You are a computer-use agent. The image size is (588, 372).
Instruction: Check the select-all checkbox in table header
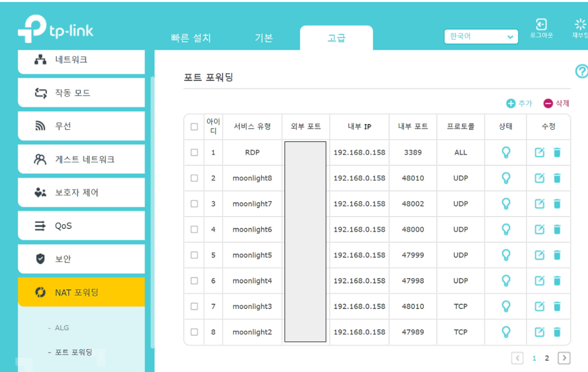point(194,127)
